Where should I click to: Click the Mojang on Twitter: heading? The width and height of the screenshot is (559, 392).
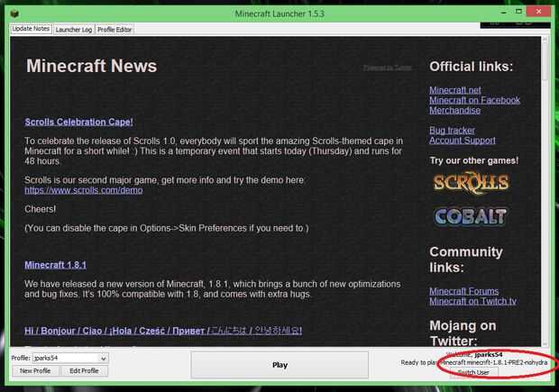(x=463, y=333)
